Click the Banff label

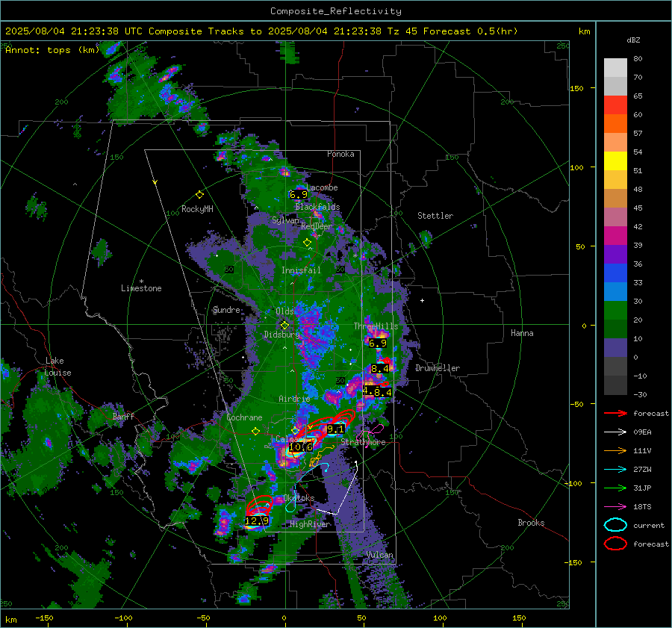coord(123,417)
